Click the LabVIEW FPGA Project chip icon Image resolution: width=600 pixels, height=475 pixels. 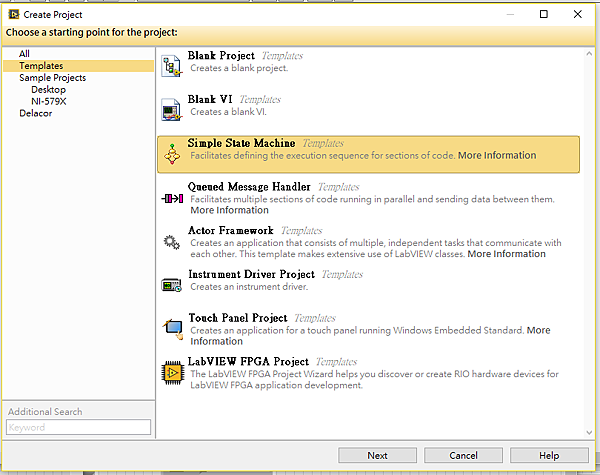[x=173, y=373]
